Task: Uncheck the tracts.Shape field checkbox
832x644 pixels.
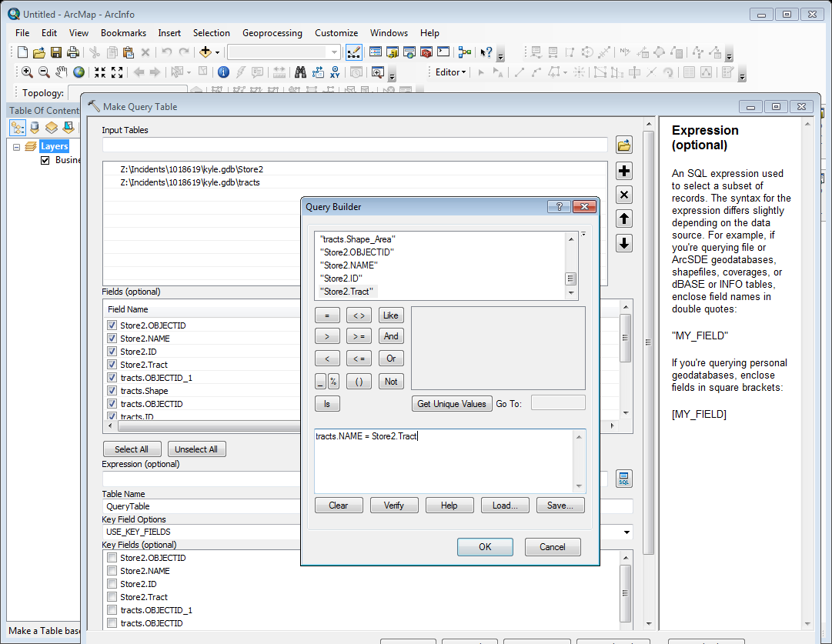Action: (x=112, y=391)
